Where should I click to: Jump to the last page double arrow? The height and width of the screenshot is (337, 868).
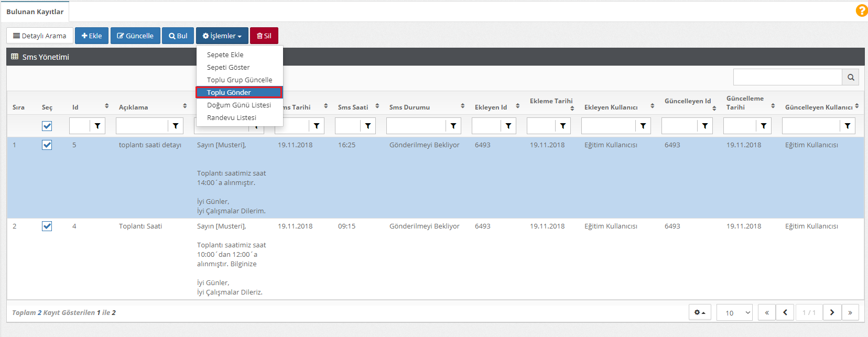[x=850, y=312]
